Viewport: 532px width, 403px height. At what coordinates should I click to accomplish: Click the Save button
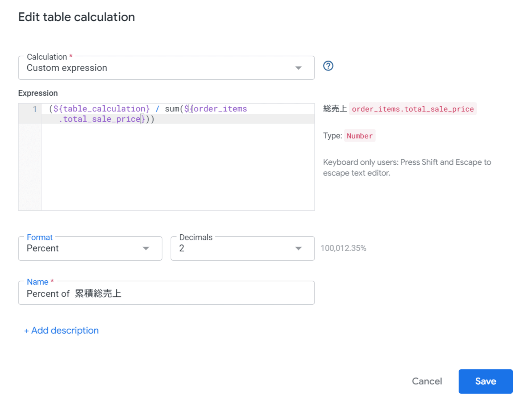pos(485,381)
